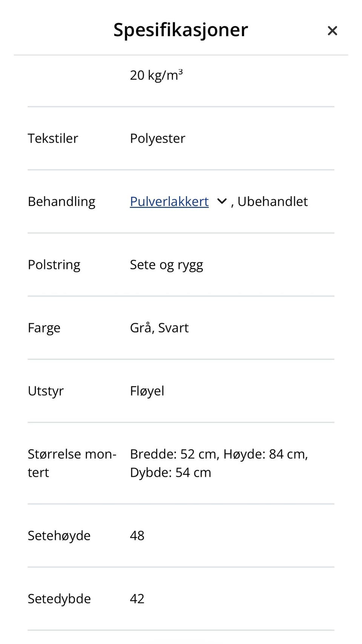Click the Setedybde row
The height and width of the screenshot is (644, 362).
(x=59, y=598)
